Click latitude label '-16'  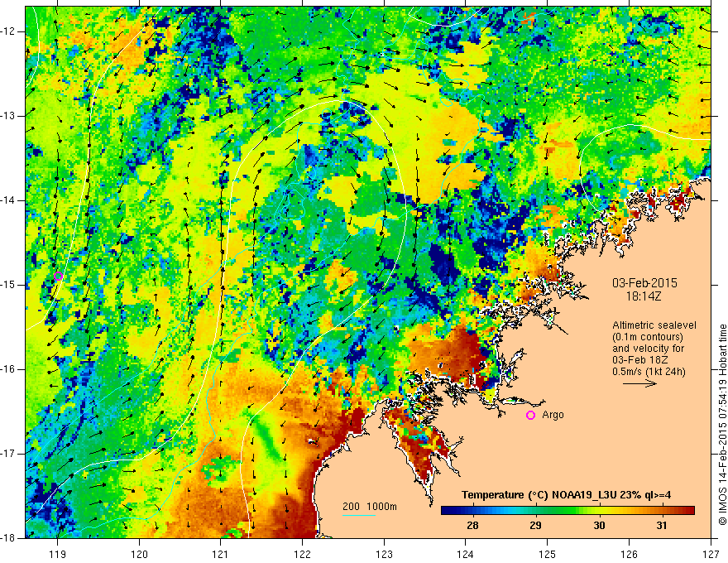coord(9,369)
